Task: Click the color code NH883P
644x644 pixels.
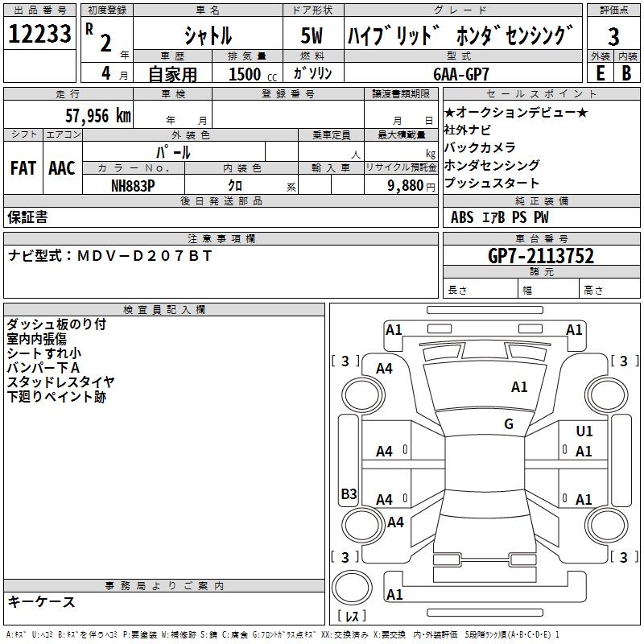Action: tap(134, 185)
